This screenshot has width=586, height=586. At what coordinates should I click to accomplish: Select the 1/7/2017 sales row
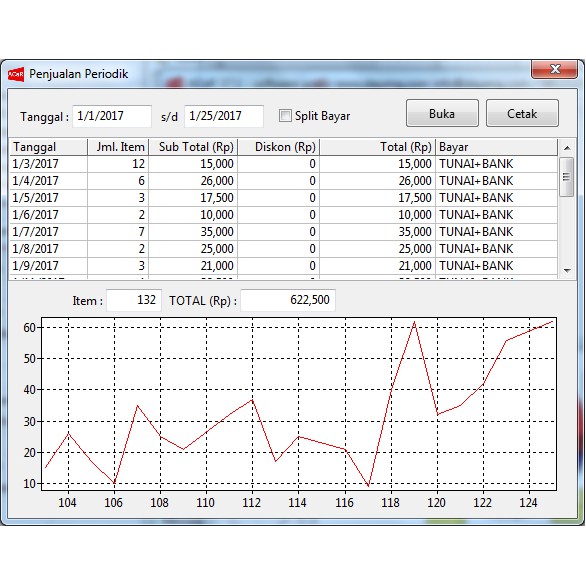(284, 232)
